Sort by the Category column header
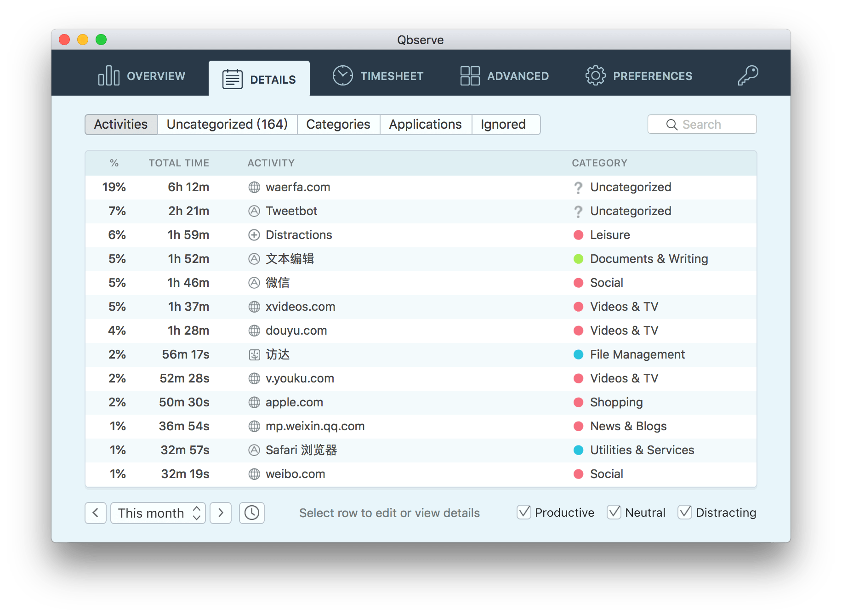Viewport: 842px width, 616px height. coord(599,163)
